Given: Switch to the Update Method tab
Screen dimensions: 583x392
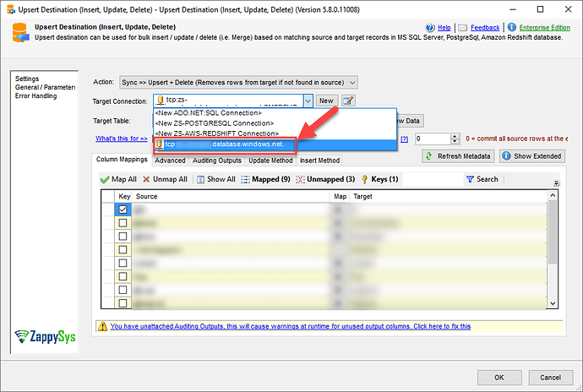Looking at the screenshot, I should [x=271, y=160].
